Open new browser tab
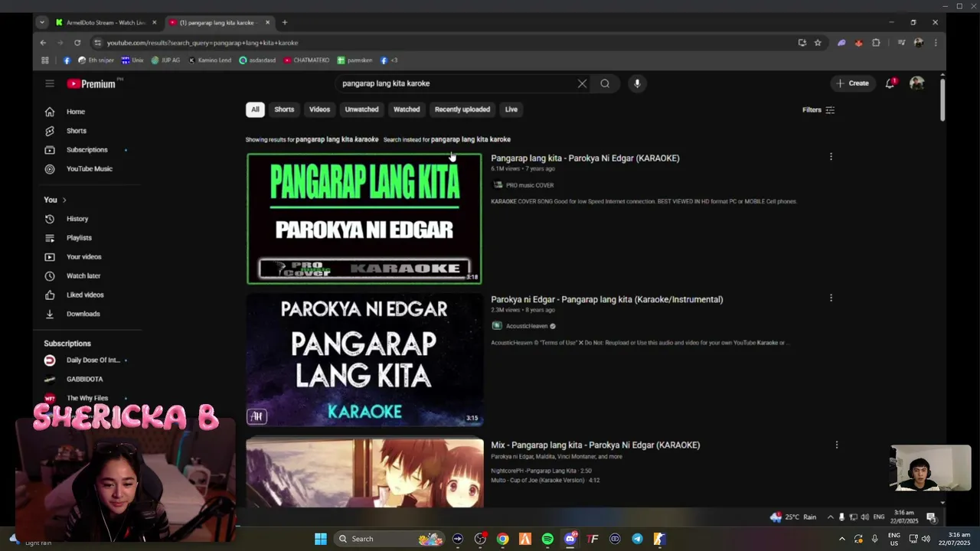This screenshot has width=980, height=551. click(x=285, y=22)
